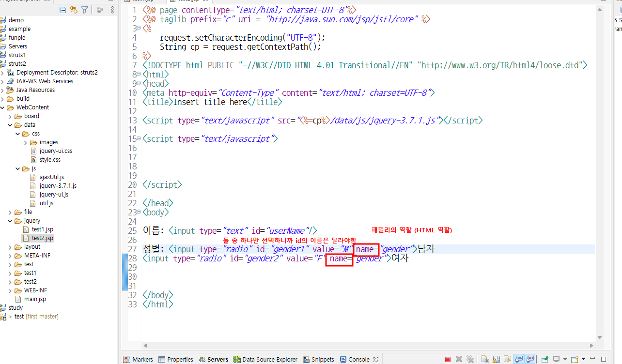The width and height of the screenshot is (622, 364).
Task: Fold the code block at line 3
Action: click(139, 29)
